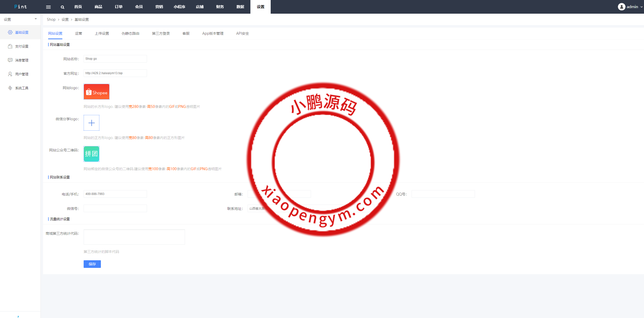Navigate via the Shop breadcrumb link

coord(51,19)
